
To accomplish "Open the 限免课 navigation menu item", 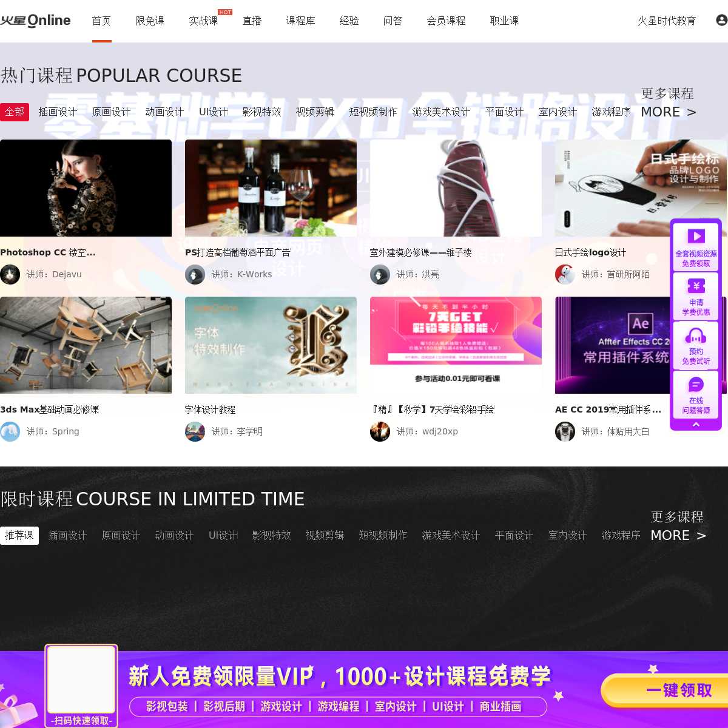I will click(x=150, y=21).
